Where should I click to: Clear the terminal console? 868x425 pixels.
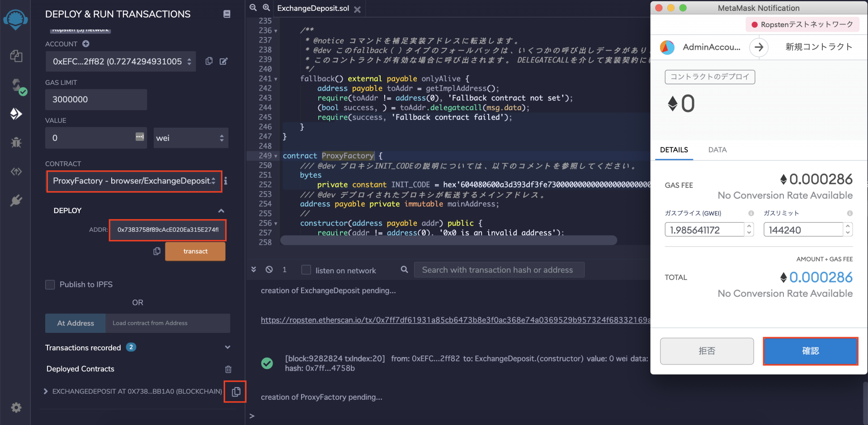point(269,270)
